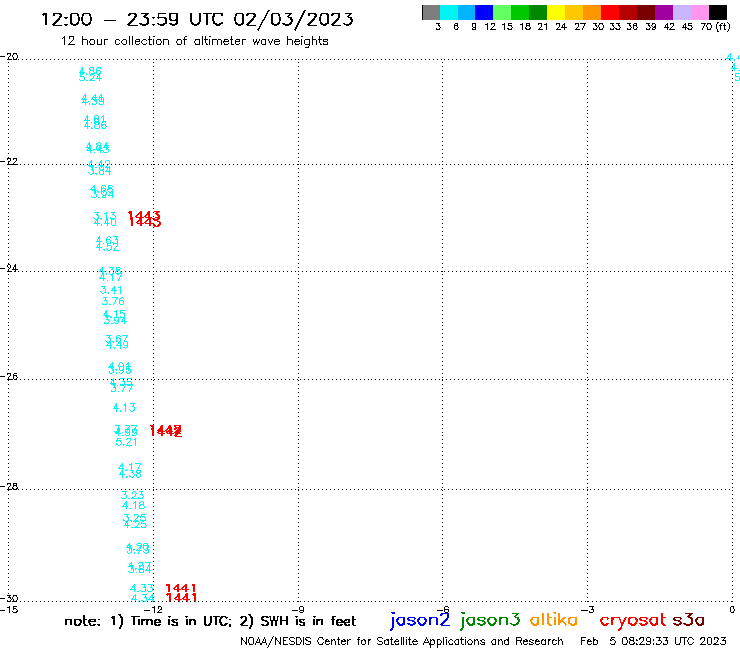Pick the pure blue color scale swatch
740x650 pixels.
484,12
